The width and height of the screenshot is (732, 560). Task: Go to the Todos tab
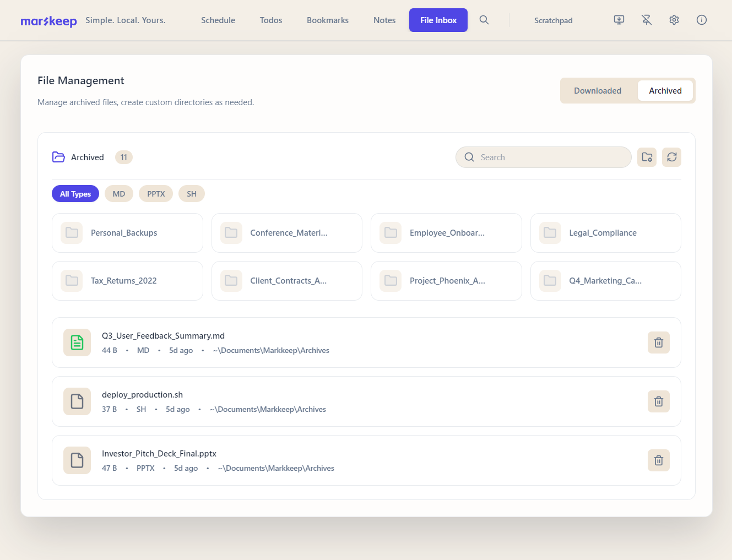click(271, 20)
